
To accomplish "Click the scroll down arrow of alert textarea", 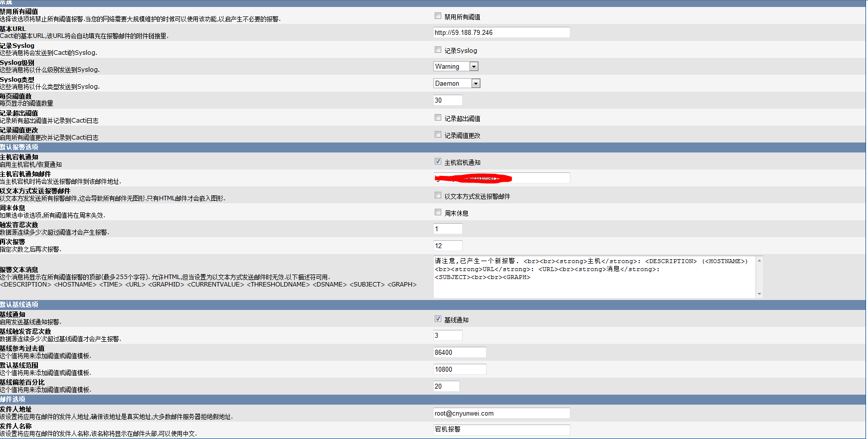I will 759,294.
